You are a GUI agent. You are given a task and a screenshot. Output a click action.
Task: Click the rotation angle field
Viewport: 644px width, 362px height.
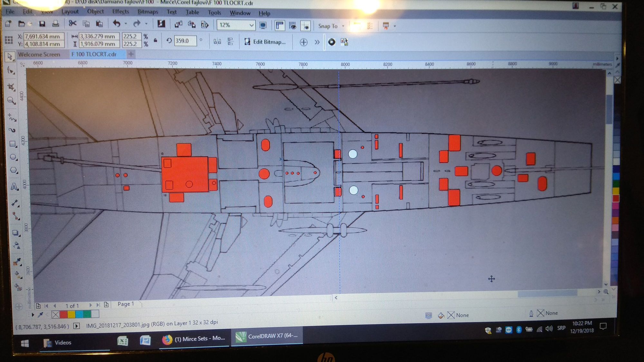click(x=185, y=41)
